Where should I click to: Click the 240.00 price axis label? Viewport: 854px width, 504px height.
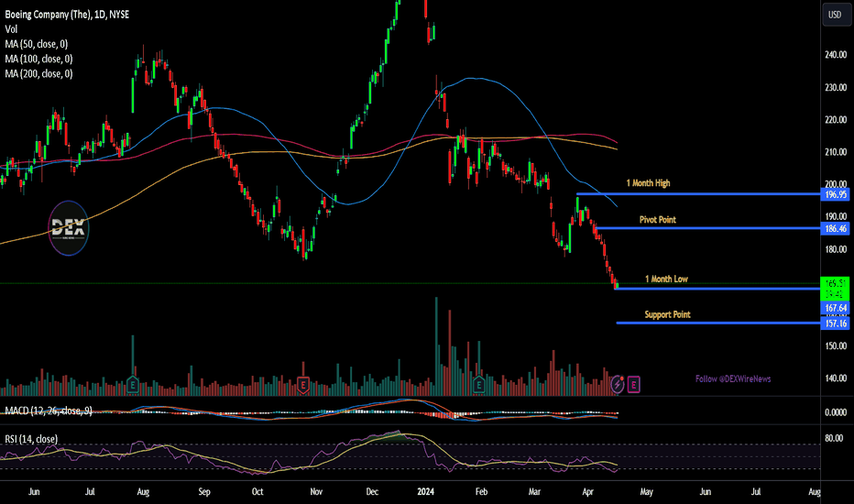[836, 54]
